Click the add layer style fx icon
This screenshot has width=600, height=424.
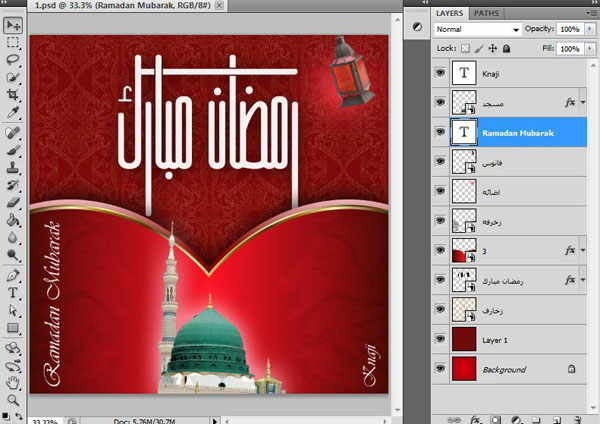[x=474, y=418]
